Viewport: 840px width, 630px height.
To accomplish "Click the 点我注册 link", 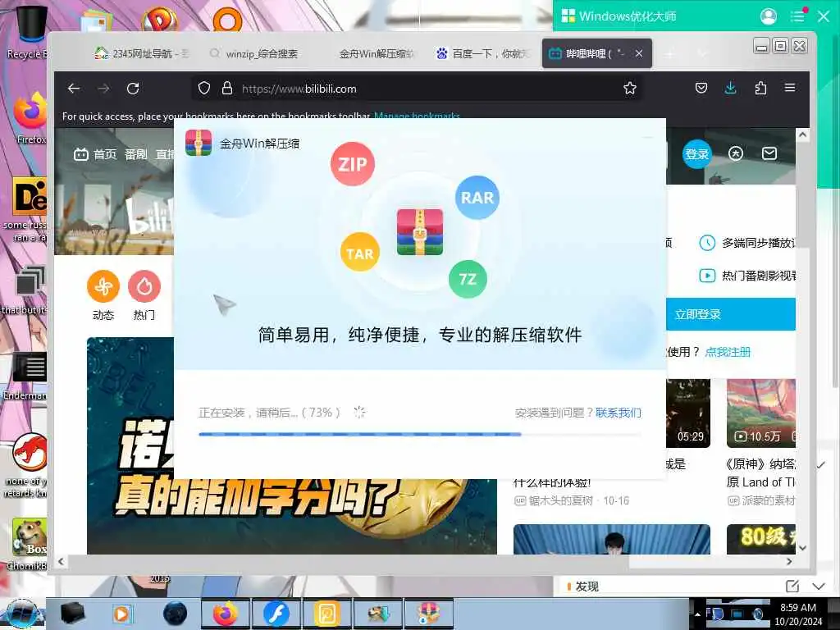I will click(x=728, y=352).
